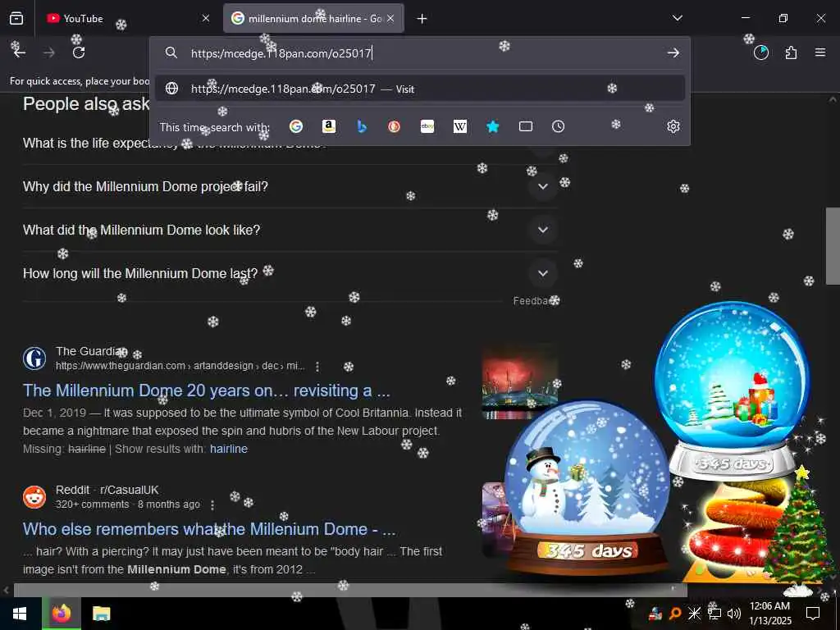Open the List all tabs chevron

click(678, 18)
